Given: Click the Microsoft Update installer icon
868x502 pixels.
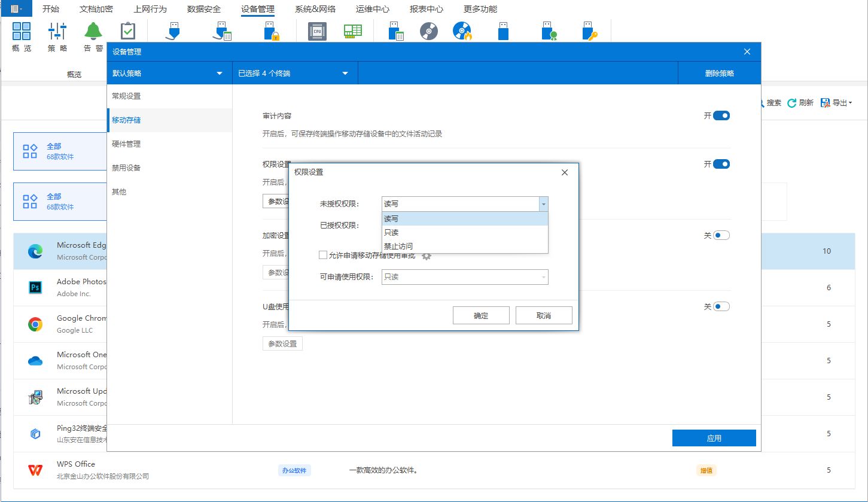Looking at the screenshot, I should click(35, 397).
